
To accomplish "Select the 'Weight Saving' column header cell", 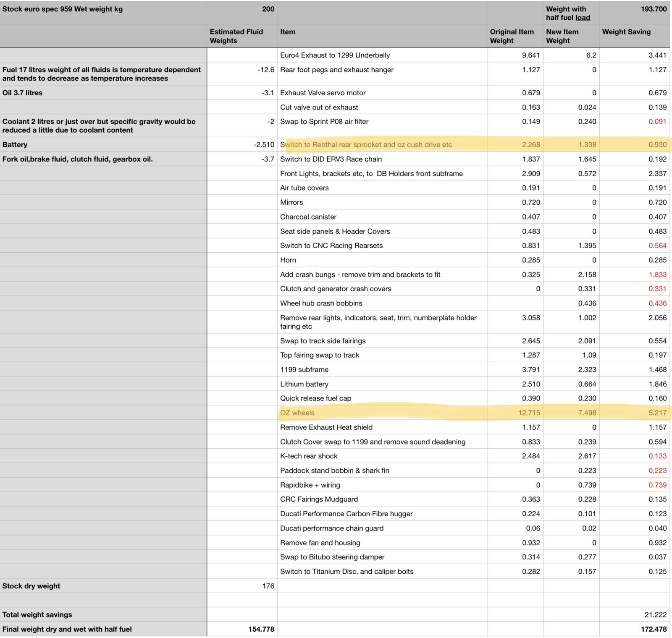I will pos(634,36).
